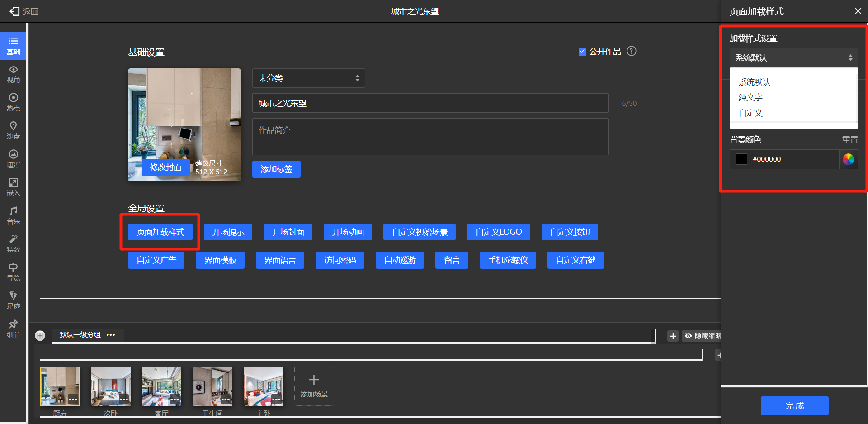The width and height of the screenshot is (868, 424).
Task: Open the help icon beside 公开作品
Action: (x=632, y=51)
